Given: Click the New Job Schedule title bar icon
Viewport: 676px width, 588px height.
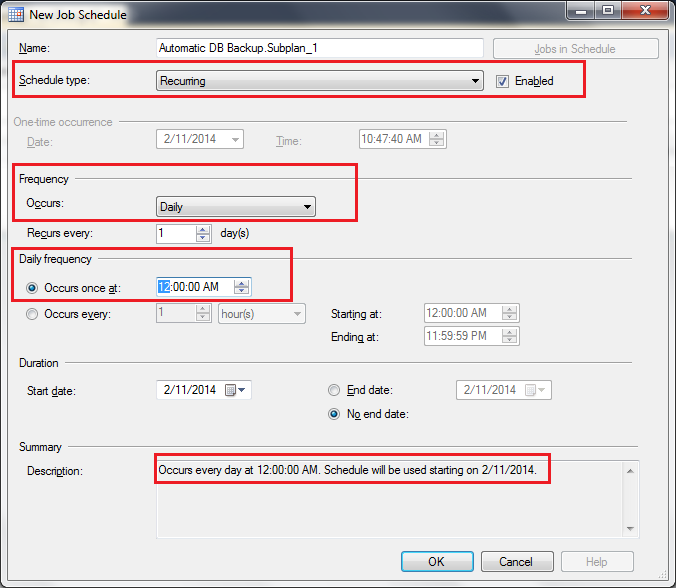Looking at the screenshot, I should [17, 13].
